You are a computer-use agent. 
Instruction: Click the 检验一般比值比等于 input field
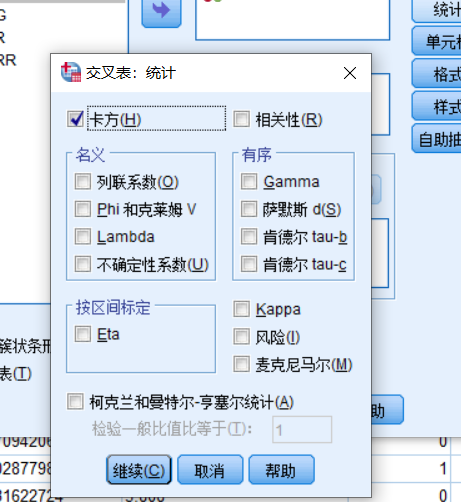point(302,429)
